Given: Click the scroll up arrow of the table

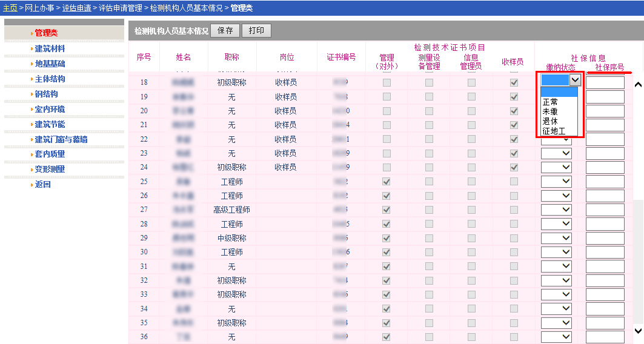Looking at the screenshot, I should click(x=638, y=84).
